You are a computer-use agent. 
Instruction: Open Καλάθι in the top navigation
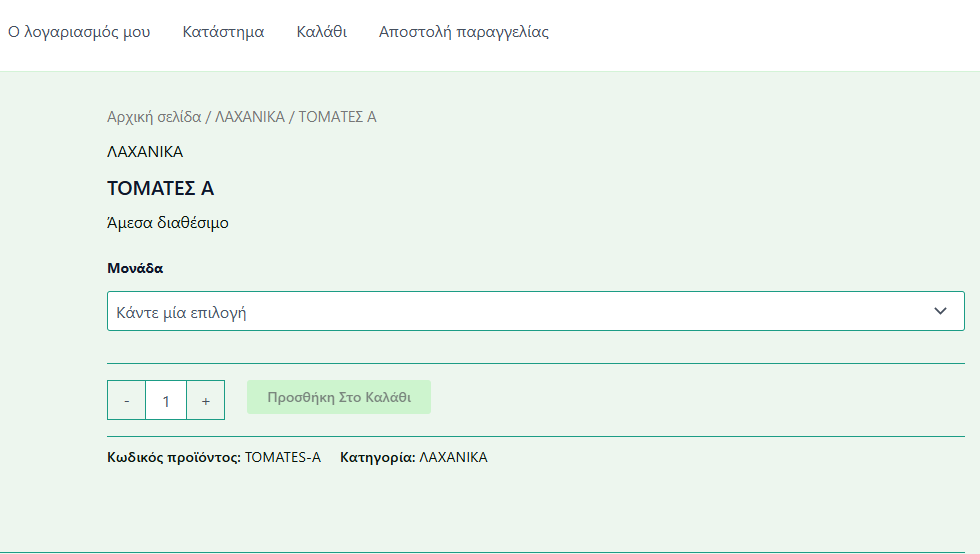click(x=321, y=32)
